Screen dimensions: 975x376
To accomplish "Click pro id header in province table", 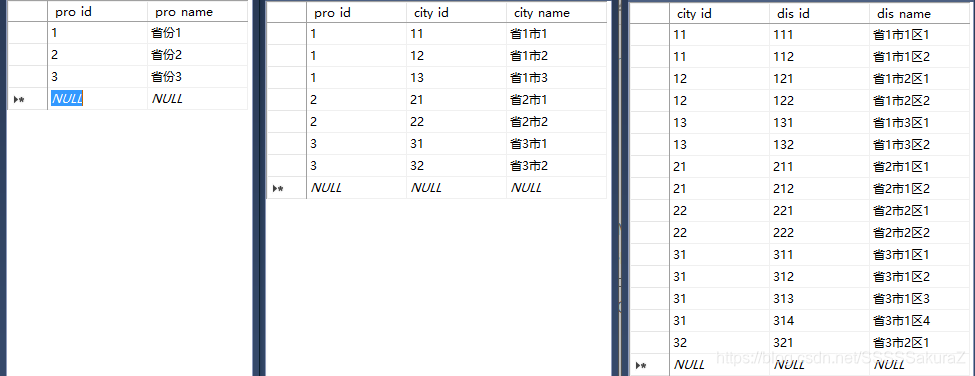I will (98, 12).
